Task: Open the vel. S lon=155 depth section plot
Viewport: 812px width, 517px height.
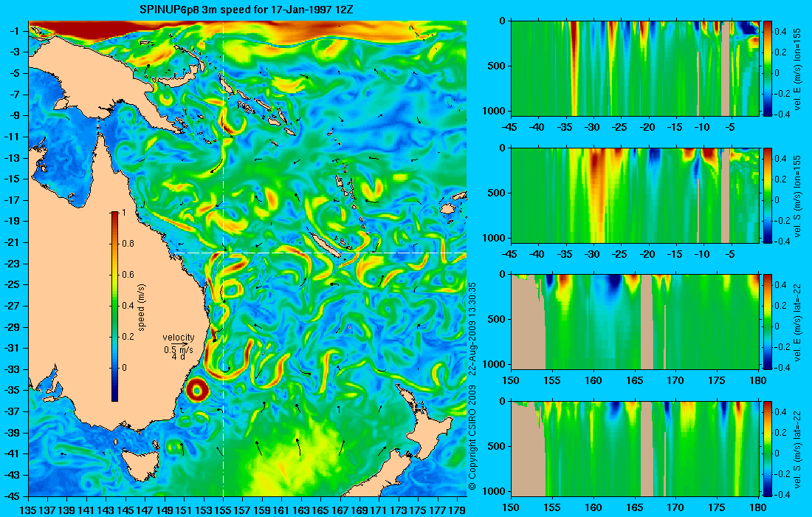Action: (634, 195)
